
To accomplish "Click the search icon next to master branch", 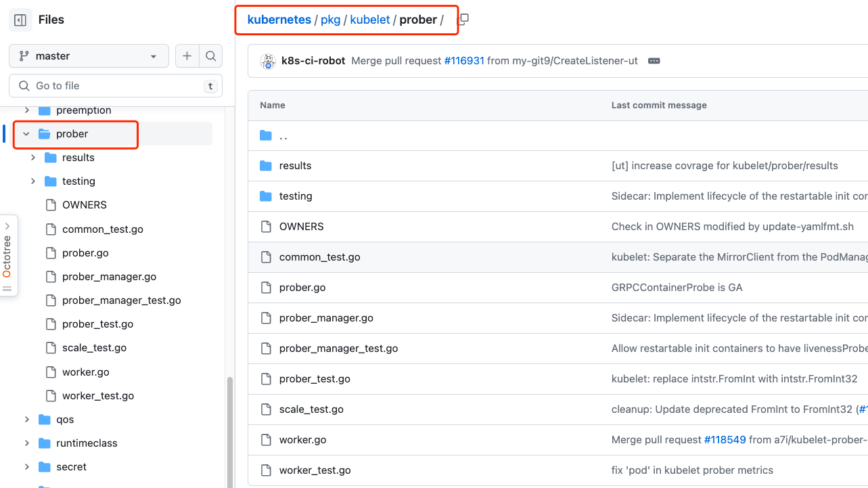I will point(210,56).
